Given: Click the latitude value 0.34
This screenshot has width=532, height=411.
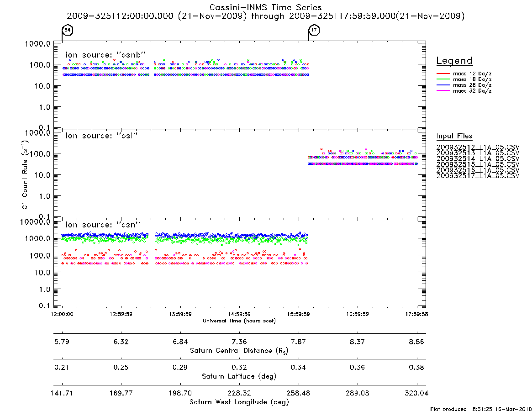Looking at the screenshot, I should click(x=298, y=368).
